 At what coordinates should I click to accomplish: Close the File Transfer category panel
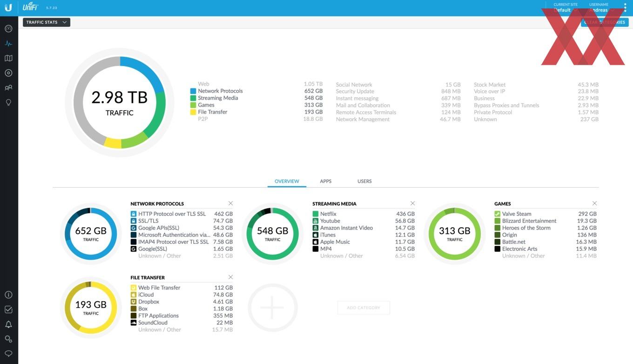click(x=230, y=277)
